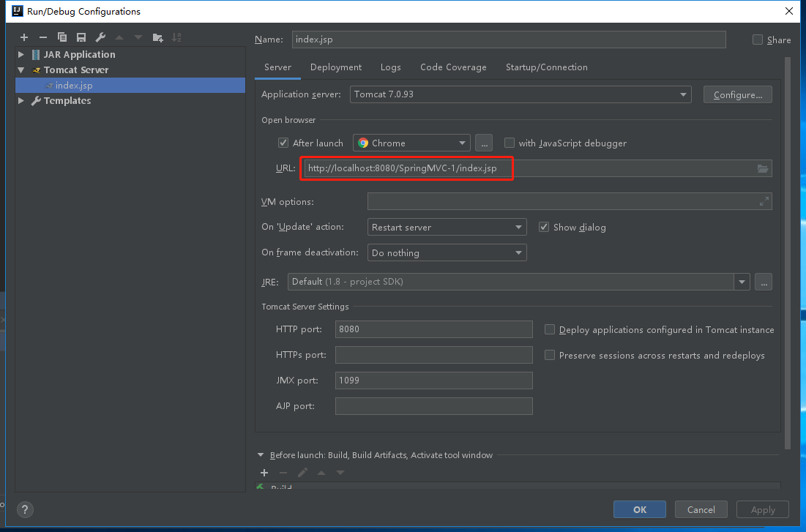Move the configuration down in the list toolbar
The height and width of the screenshot is (532, 806).
click(x=138, y=37)
